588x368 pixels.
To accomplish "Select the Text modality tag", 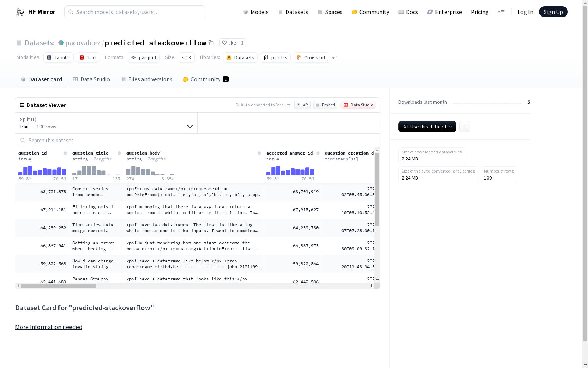I will tap(88, 57).
